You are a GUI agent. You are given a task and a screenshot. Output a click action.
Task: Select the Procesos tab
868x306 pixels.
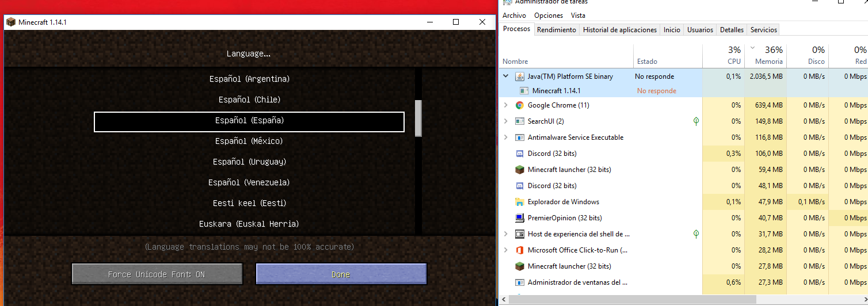click(x=516, y=29)
